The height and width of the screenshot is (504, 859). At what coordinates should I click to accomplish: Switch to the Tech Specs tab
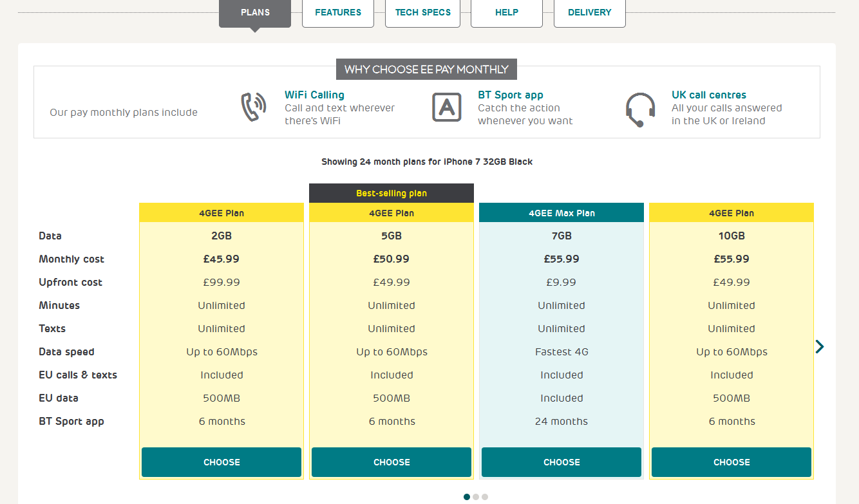[x=422, y=12]
